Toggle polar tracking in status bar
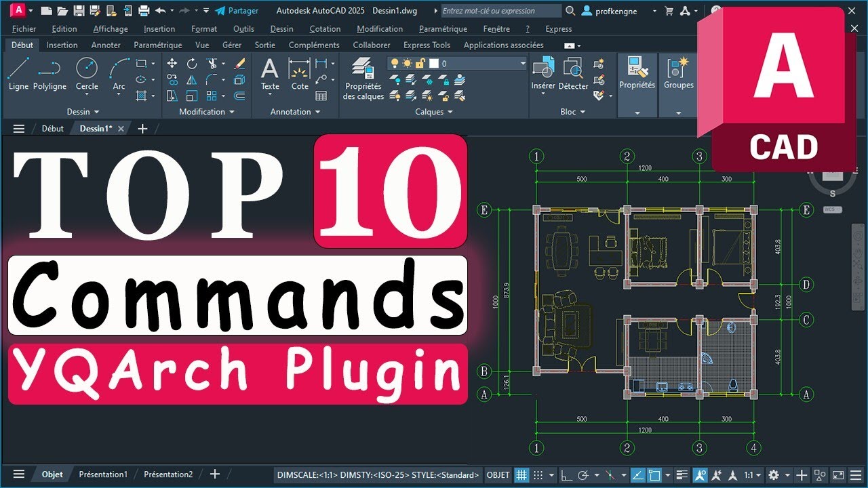 pyautogui.click(x=584, y=475)
